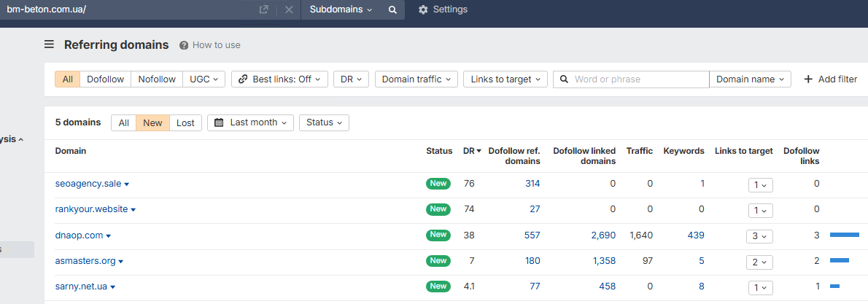Select the Nofollow link type filter
This screenshot has height=304, width=868.
point(157,79)
